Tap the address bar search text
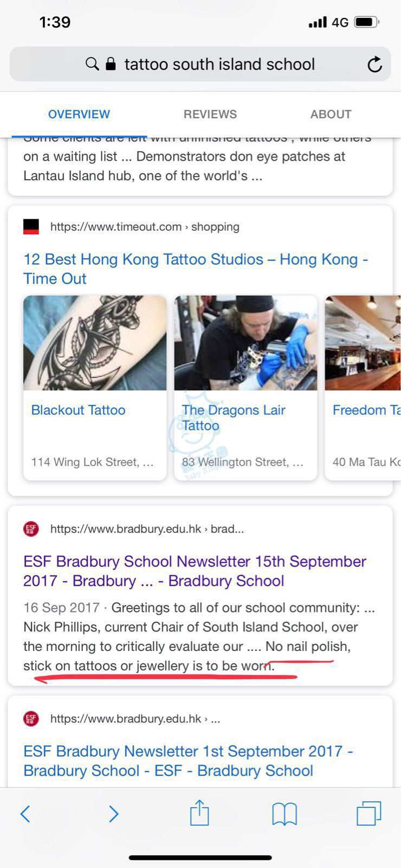This screenshot has height=868, width=401. click(219, 64)
